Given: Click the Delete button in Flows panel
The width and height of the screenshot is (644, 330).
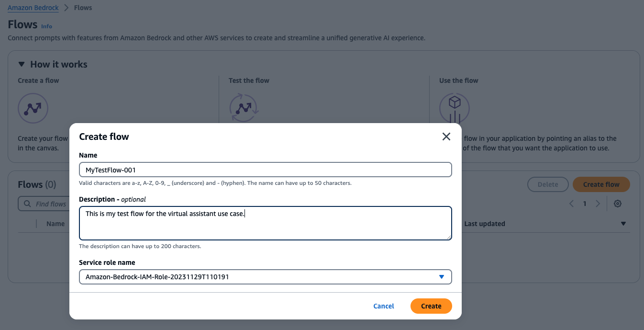Looking at the screenshot, I should (x=548, y=184).
